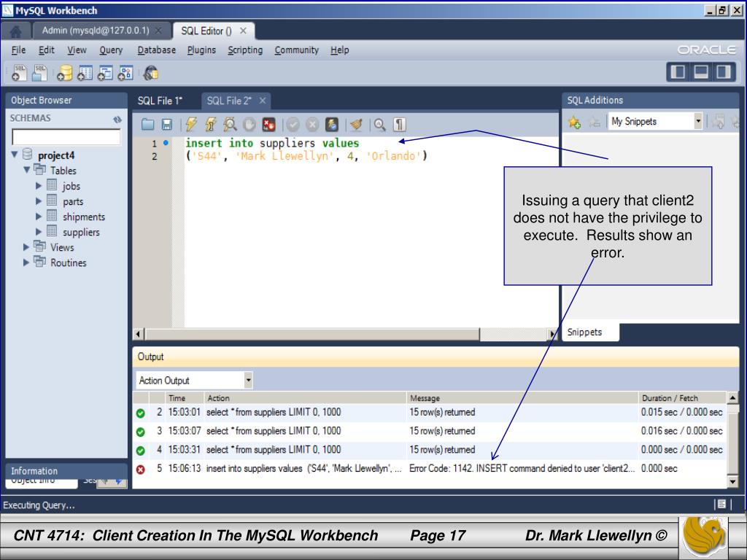This screenshot has height=560, width=747.
Task: Create new SQL tab icon in main toolbar
Action: point(19,73)
